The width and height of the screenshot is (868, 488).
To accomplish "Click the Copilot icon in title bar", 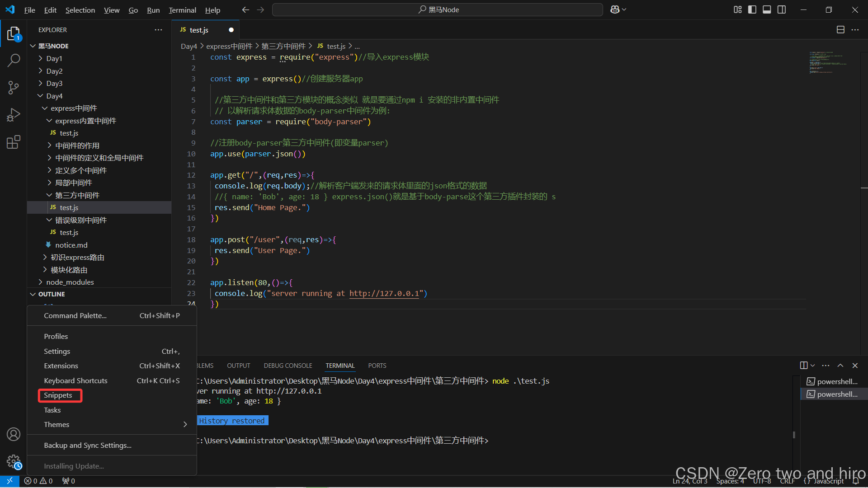I will (x=615, y=9).
